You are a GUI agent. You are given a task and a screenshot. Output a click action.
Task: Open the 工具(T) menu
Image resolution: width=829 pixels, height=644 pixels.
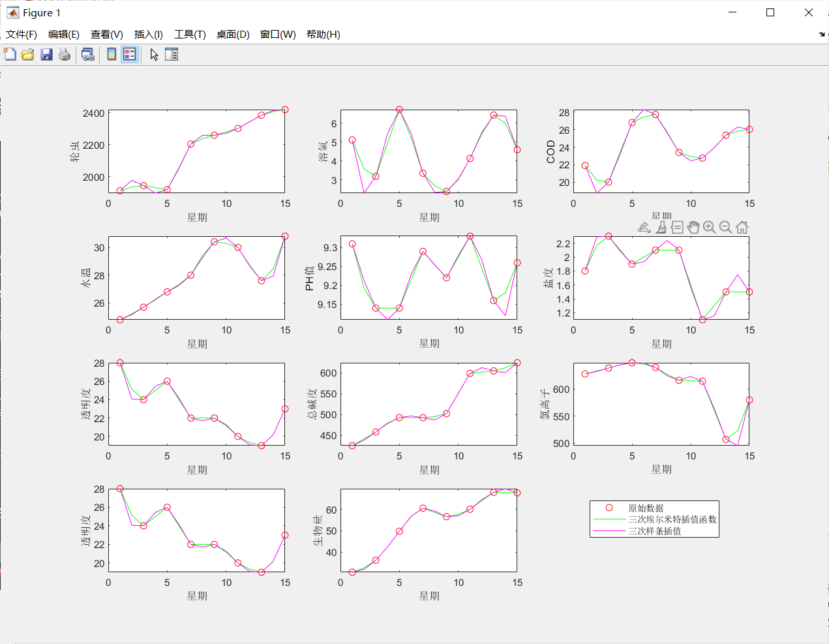(190, 35)
